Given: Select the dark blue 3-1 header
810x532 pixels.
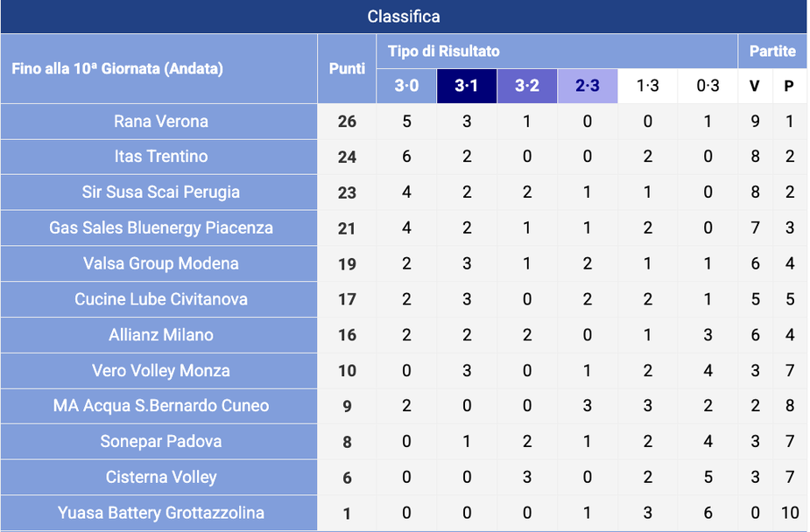Looking at the screenshot, I should (x=467, y=86).
